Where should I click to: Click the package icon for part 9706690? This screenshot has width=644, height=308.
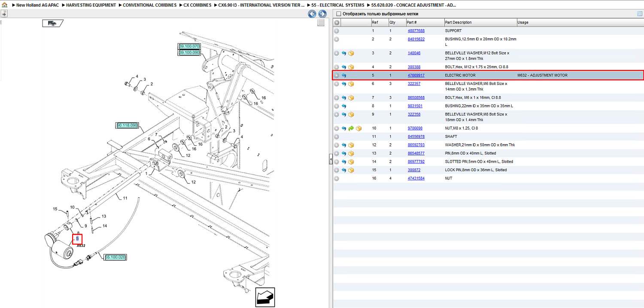(358, 128)
